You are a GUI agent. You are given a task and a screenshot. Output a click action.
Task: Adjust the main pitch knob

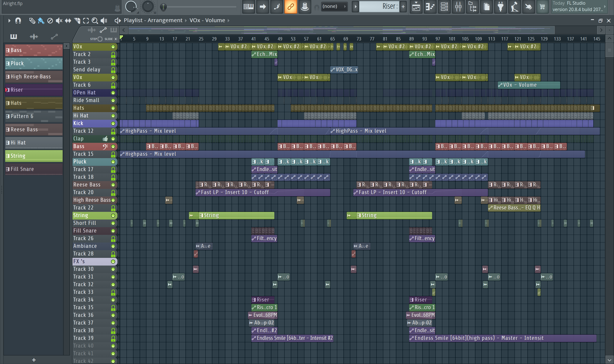[x=148, y=7]
